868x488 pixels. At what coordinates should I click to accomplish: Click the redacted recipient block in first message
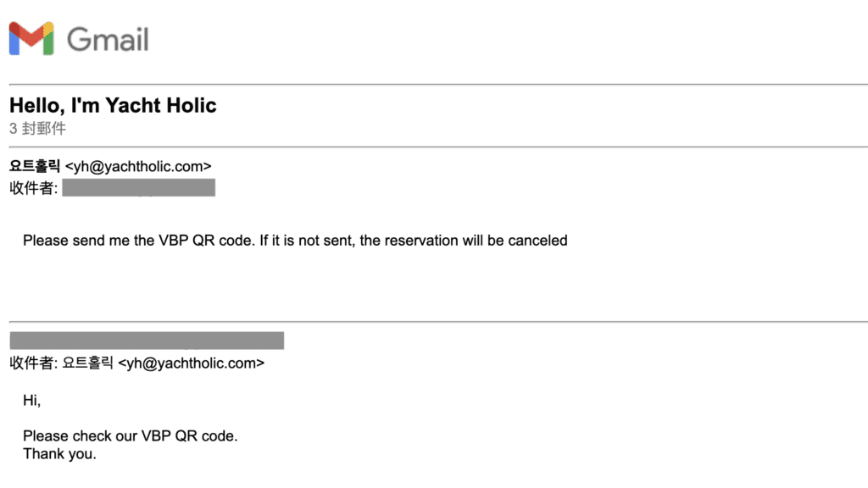138,187
